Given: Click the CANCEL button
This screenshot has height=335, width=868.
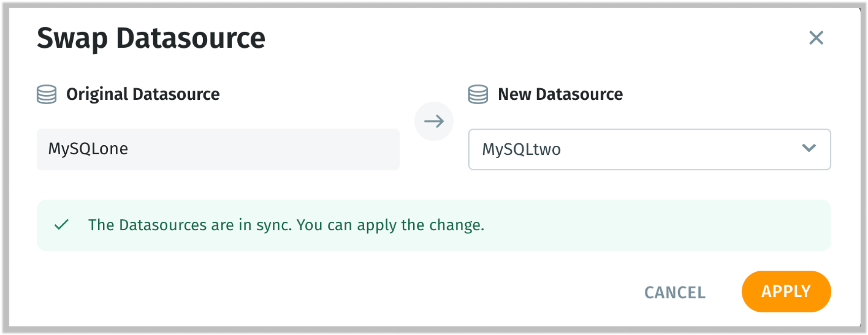Looking at the screenshot, I should [x=675, y=292].
